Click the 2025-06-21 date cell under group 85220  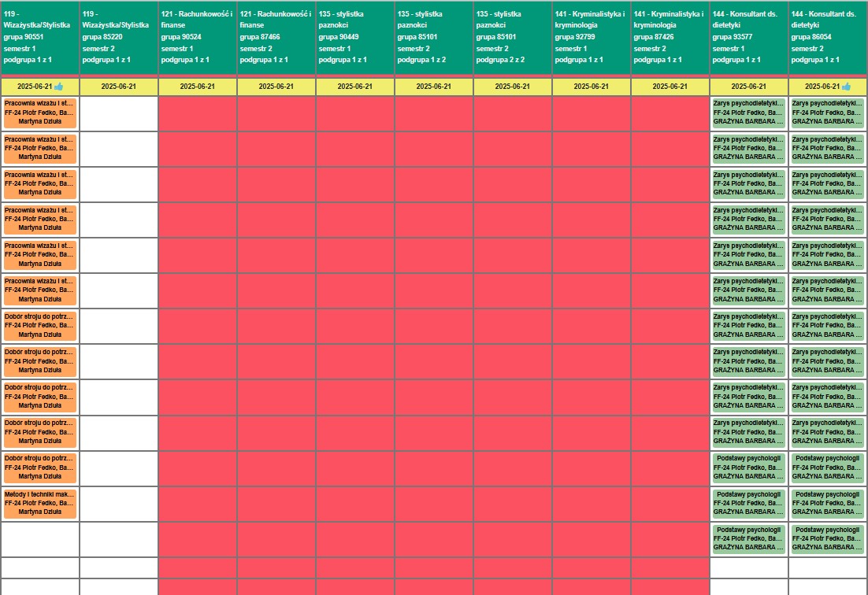point(119,87)
